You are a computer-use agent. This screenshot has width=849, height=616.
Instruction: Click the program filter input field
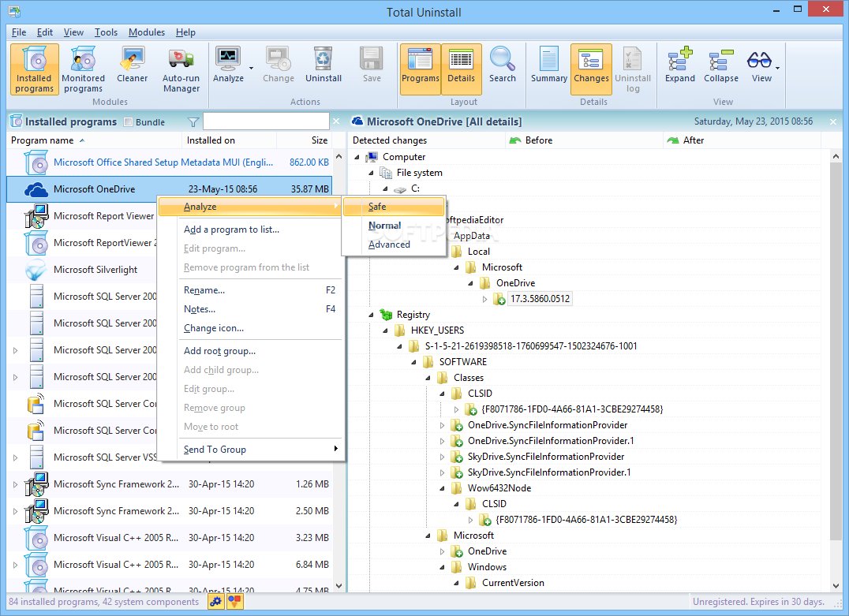coord(265,121)
